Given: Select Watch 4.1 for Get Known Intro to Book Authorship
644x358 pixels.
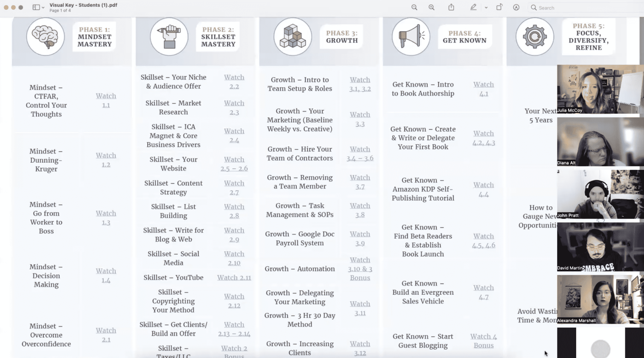Looking at the screenshot, I should click(x=484, y=89).
